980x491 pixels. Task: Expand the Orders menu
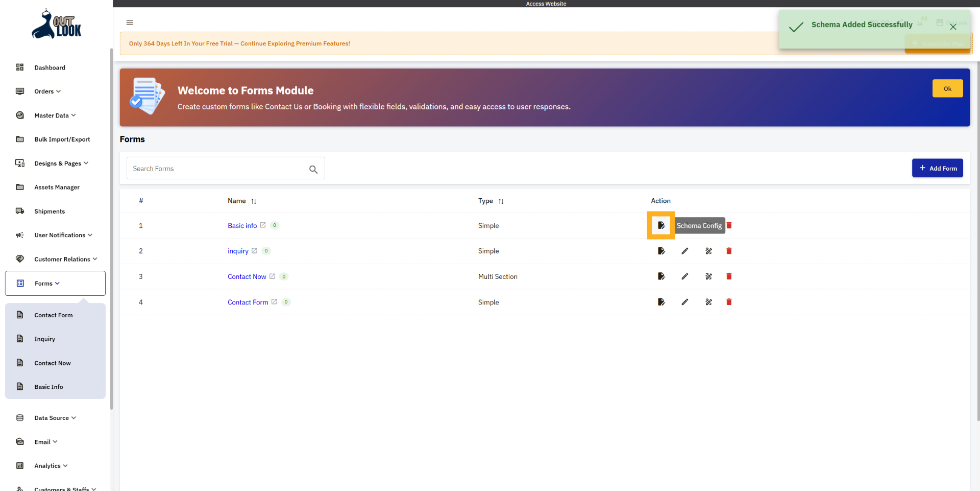click(x=43, y=91)
